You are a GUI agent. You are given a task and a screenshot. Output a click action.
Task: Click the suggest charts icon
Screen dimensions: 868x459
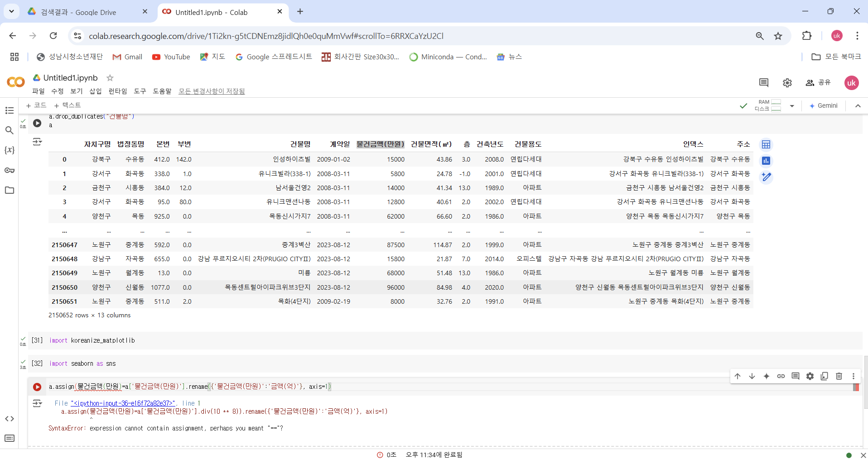[x=766, y=161]
